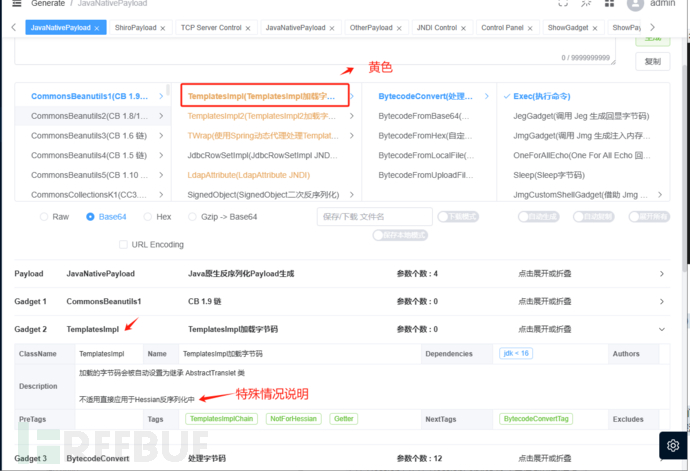Screen dimensions: 690x471
Task: Toggle the 展开所有 switch
Action: coord(649,217)
